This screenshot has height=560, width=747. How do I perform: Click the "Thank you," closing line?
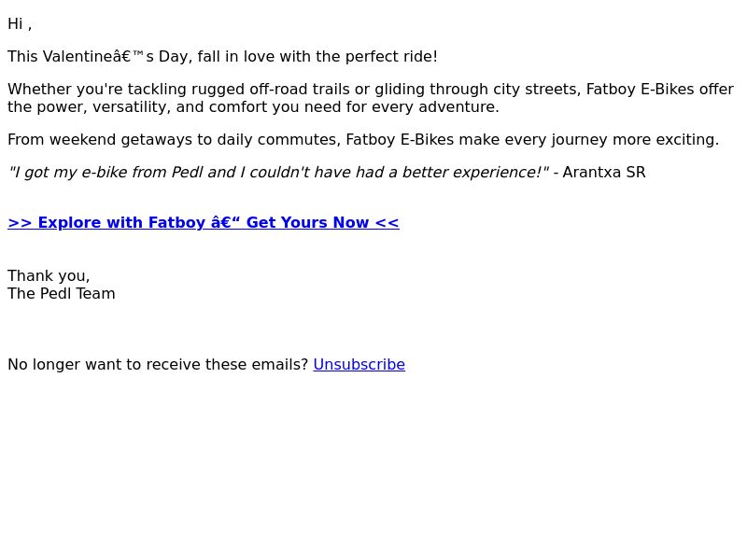(49, 275)
